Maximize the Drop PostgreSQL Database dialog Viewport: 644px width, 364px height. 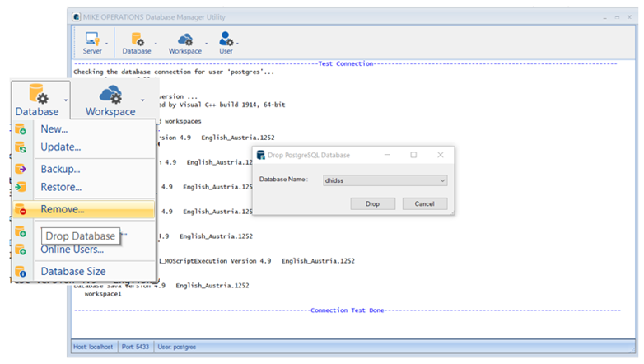413,155
